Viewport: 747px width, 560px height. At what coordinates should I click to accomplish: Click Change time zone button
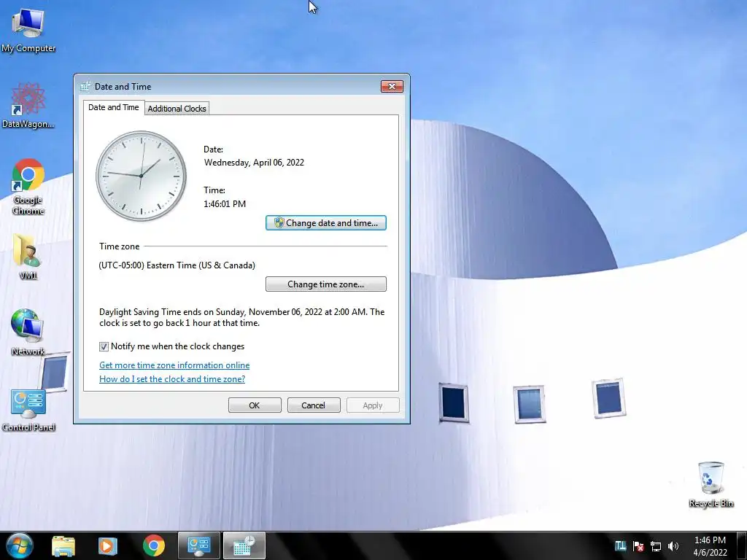point(326,284)
